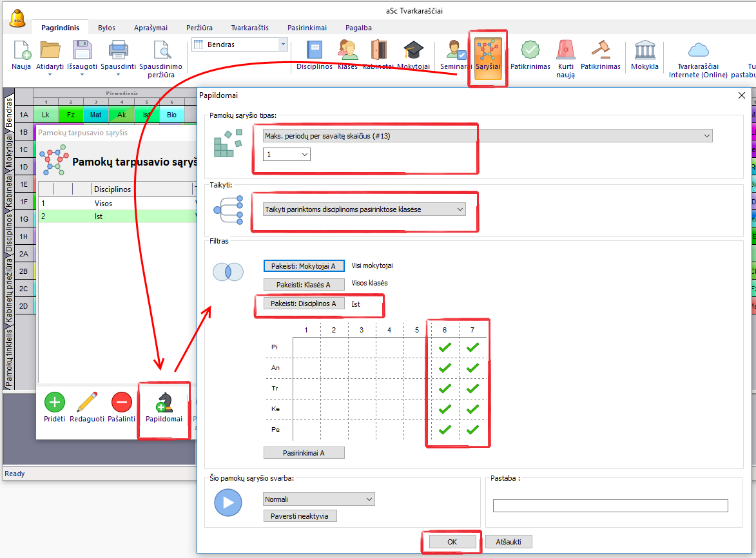Switch to the Tvarkaraštis ribbon tab
This screenshot has width=756, height=558.
point(249,28)
